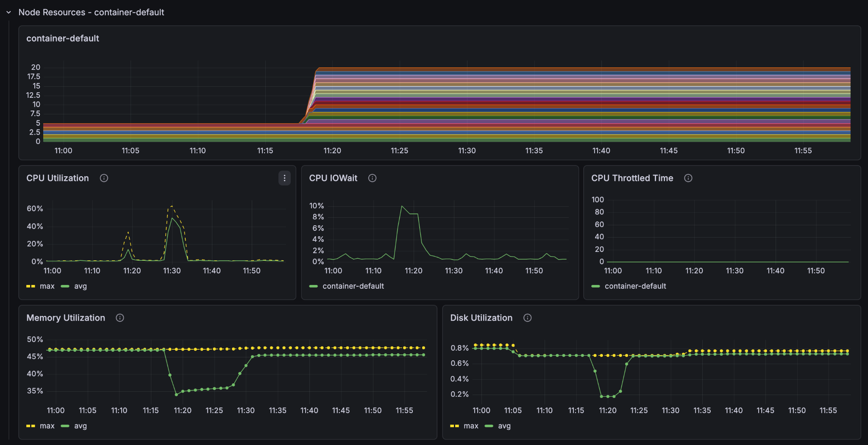Open the container-default panel title menu
Viewport: 868px width, 445px height.
(63, 38)
